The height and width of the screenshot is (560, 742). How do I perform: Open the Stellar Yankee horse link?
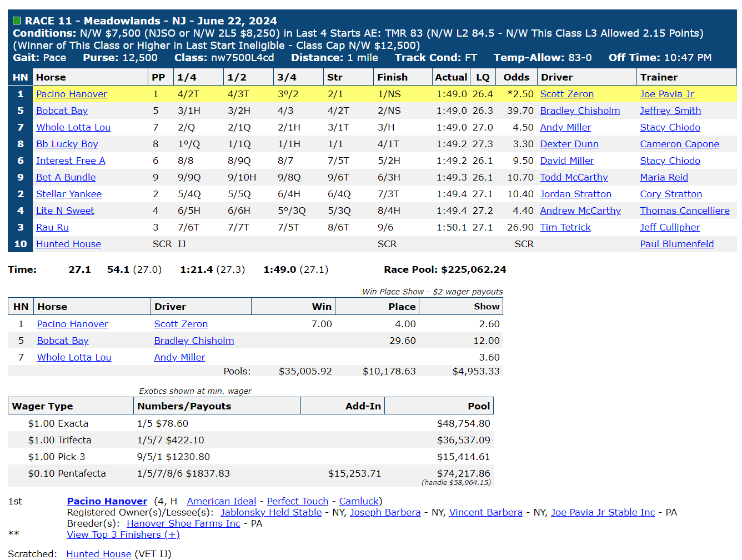click(x=69, y=194)
